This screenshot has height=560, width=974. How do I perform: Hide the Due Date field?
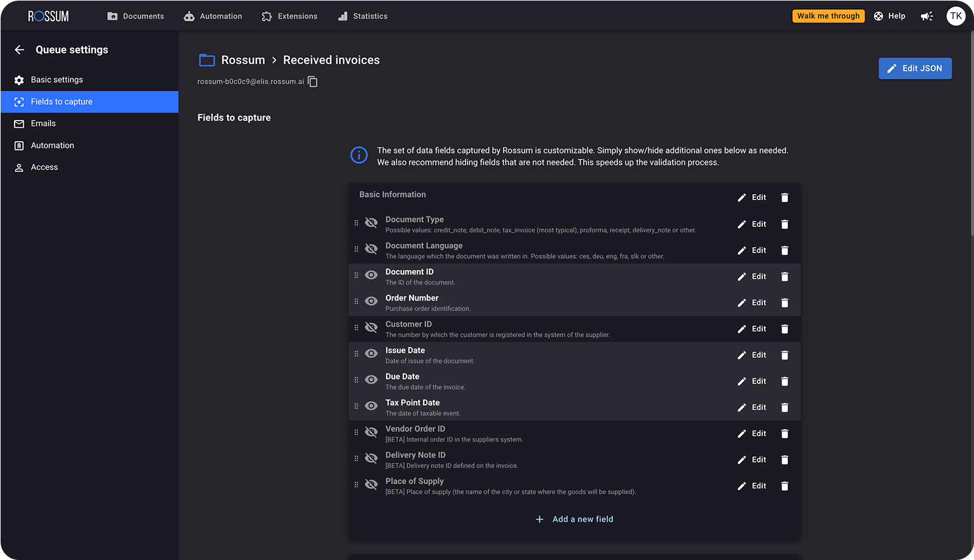(x=371, y=380)
